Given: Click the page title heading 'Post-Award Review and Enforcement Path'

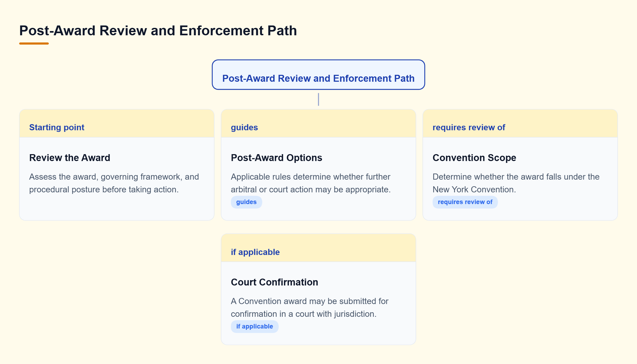Looking at the screenshot, I should [158, 31].
